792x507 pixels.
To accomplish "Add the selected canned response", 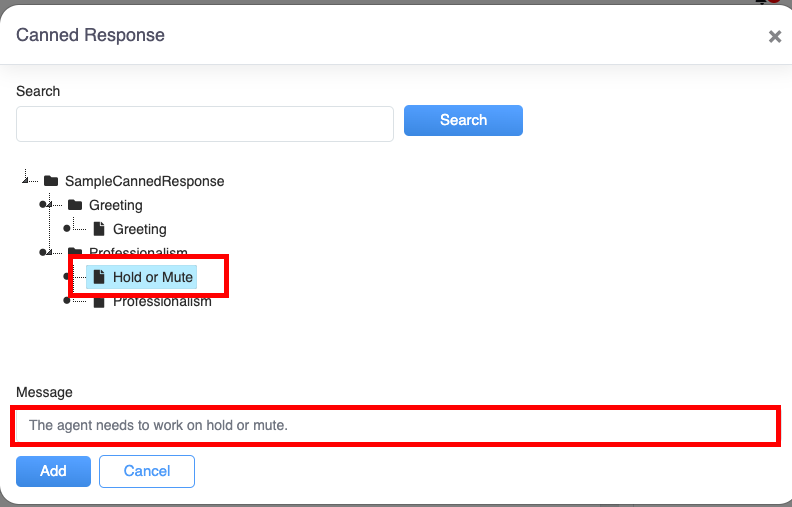I will 53,471.
